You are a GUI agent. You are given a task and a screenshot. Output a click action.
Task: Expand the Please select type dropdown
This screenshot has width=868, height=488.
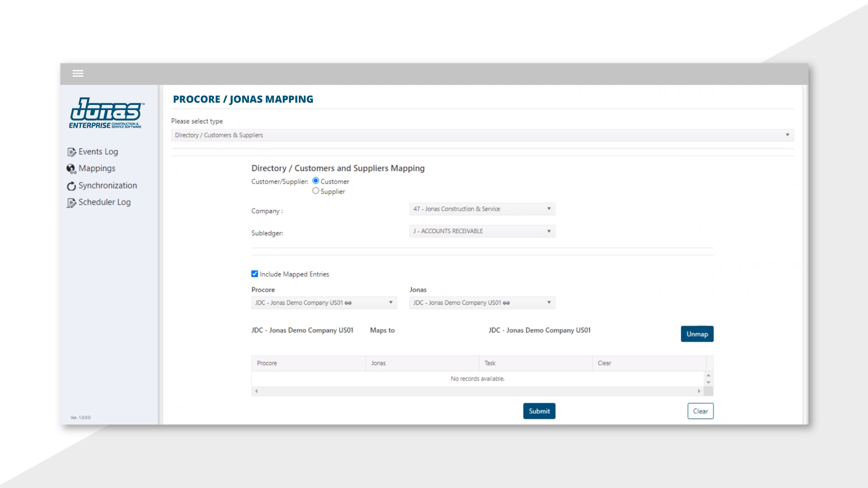(482, 135)
